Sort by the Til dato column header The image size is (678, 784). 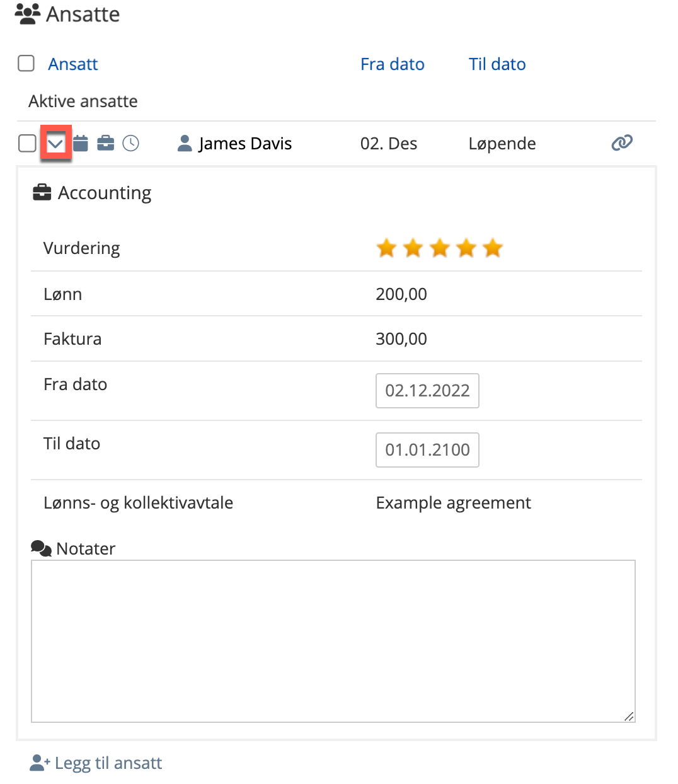pyautogui.click(x=497, y=64)
